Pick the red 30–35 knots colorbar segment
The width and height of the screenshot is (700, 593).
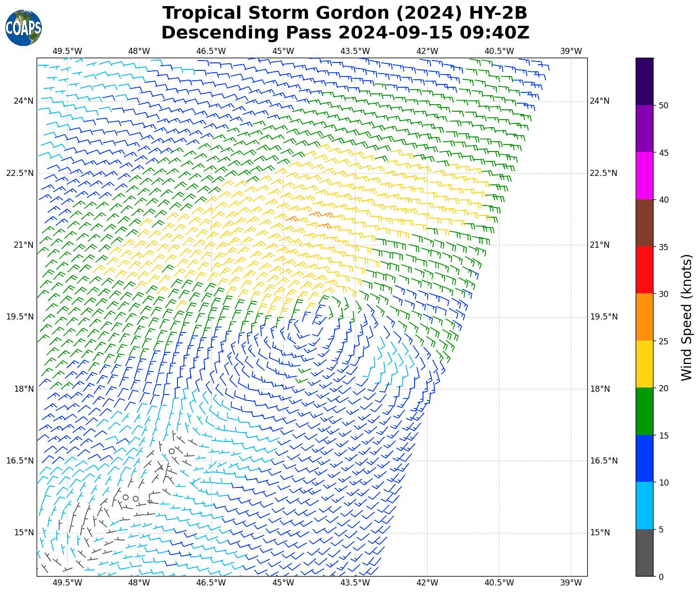click(644, 270)
